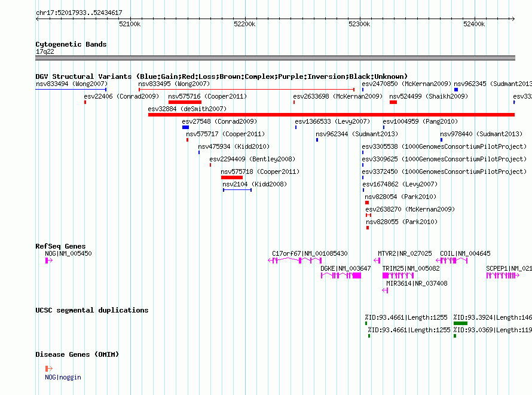The width and height of the screenshot is (532, 395).
Task: Click the esv2294409 (Bentley2008) label
Action: pyautogui.click(x=252, y=159)
